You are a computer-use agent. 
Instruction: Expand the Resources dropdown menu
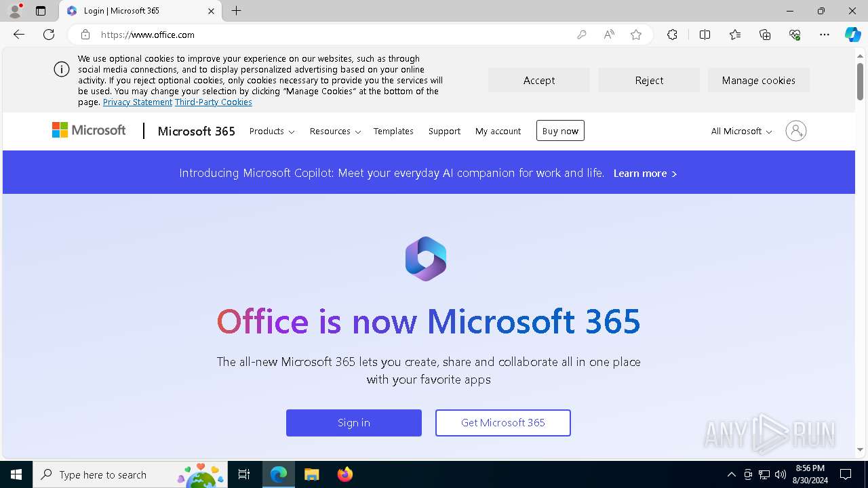tap(335, 131)
